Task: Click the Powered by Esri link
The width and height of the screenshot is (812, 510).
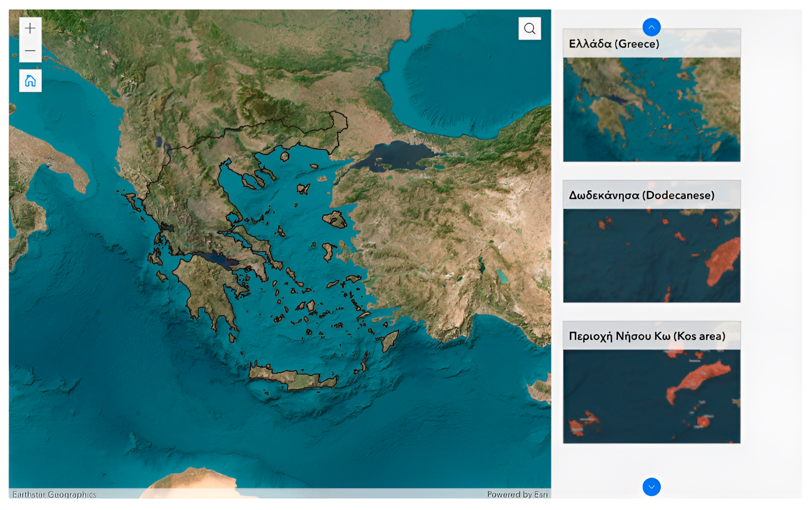Action: (x=517, y=494)
